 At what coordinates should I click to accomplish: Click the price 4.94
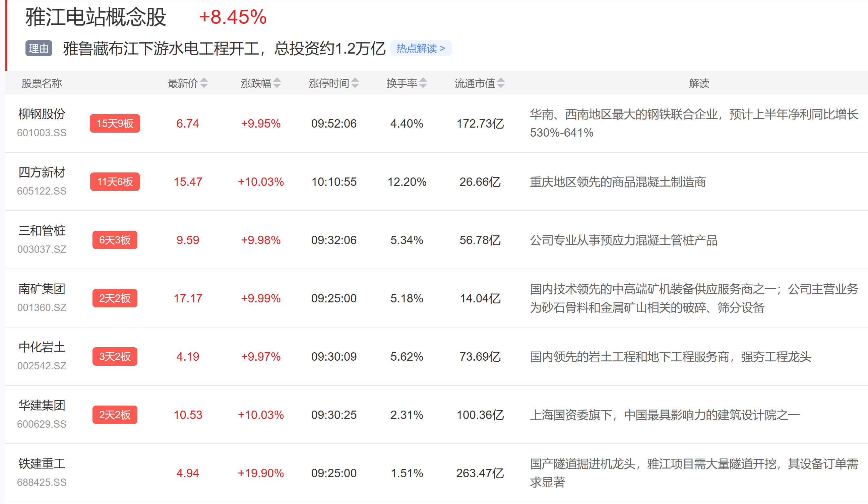pyautogui.click(x=188, y=473)
